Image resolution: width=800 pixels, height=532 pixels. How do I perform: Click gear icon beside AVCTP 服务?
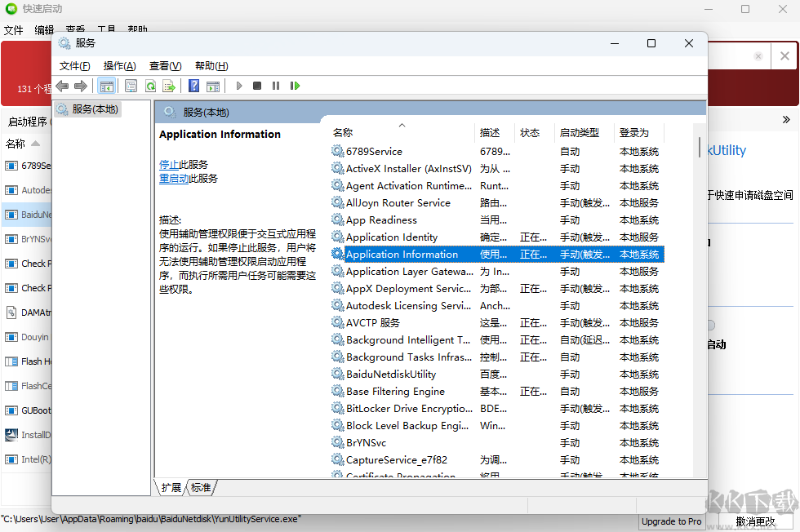click(x=337, y=322)
